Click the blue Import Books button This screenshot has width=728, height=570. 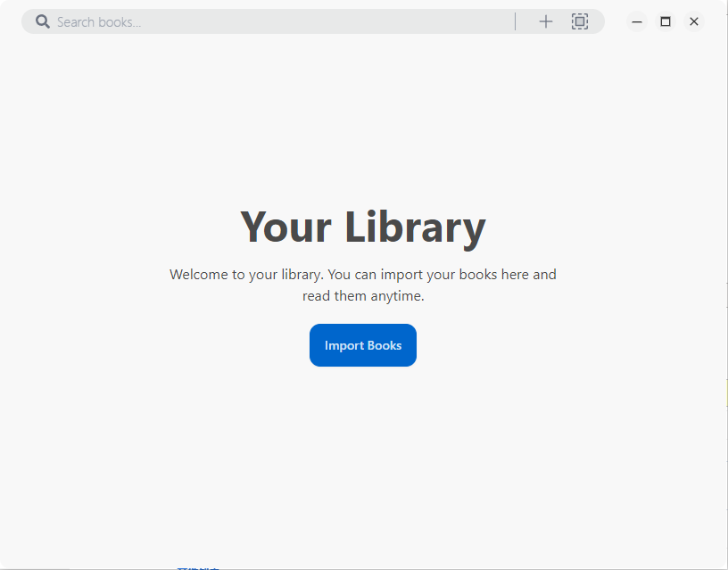pos(363,345)
